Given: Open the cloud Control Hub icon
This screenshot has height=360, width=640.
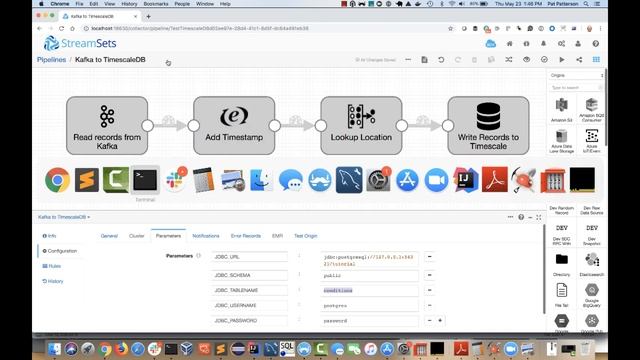Looking at the screenshot, I should pyautogui.click(x=491, y=44).
